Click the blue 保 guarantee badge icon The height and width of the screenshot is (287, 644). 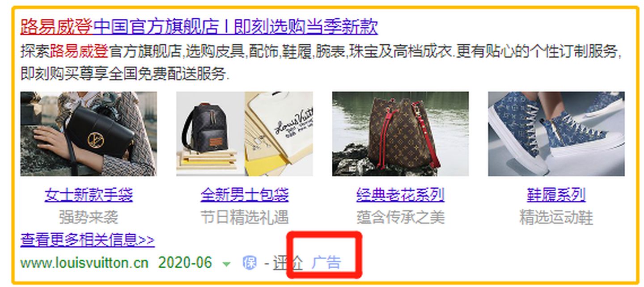(250, 263)
